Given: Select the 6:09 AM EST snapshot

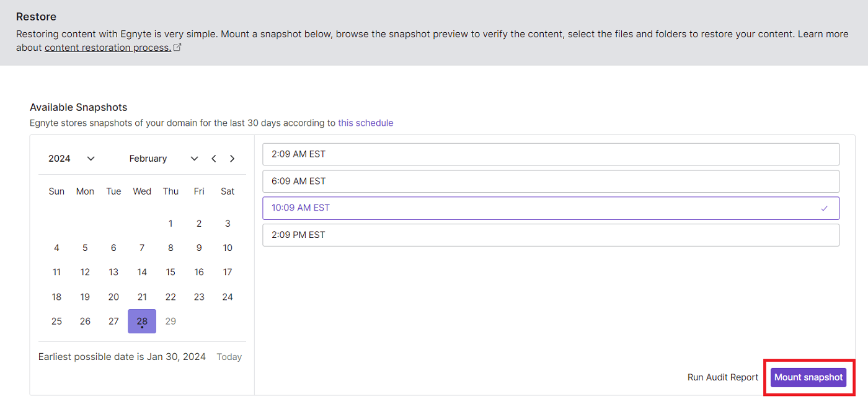Looking at the screenshot, I should click(x=551, y=181).
